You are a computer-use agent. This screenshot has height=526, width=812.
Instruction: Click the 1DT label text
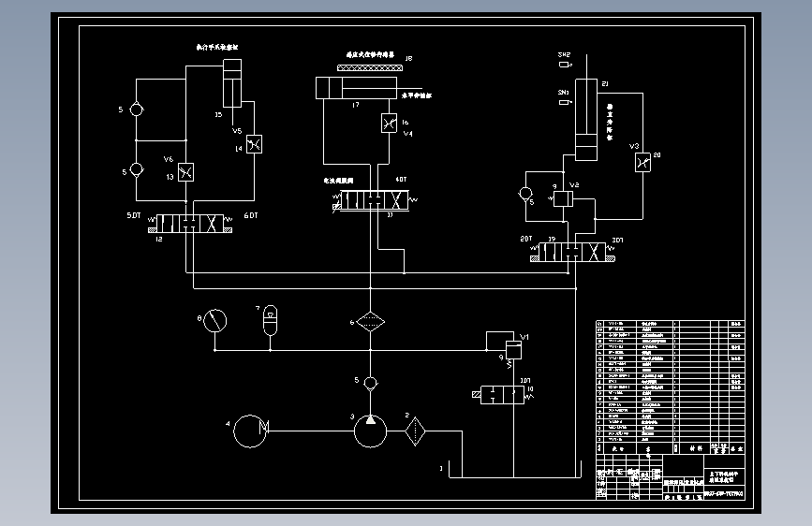(525, 381)
